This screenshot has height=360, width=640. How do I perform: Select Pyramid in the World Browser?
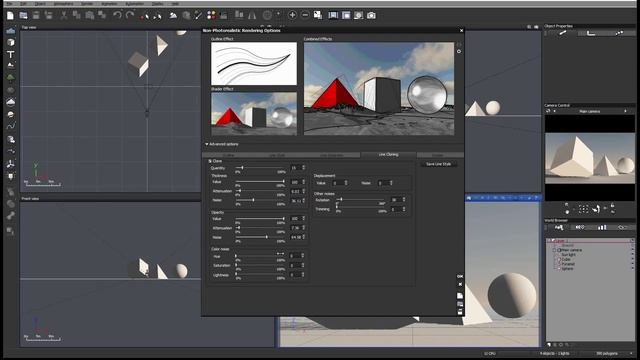tap(567, 264)
